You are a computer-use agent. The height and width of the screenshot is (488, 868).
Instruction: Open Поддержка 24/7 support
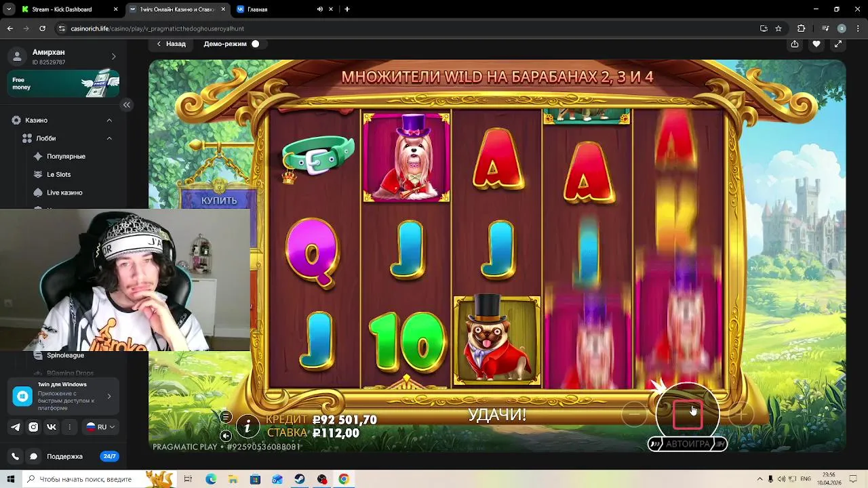(83, 457)
